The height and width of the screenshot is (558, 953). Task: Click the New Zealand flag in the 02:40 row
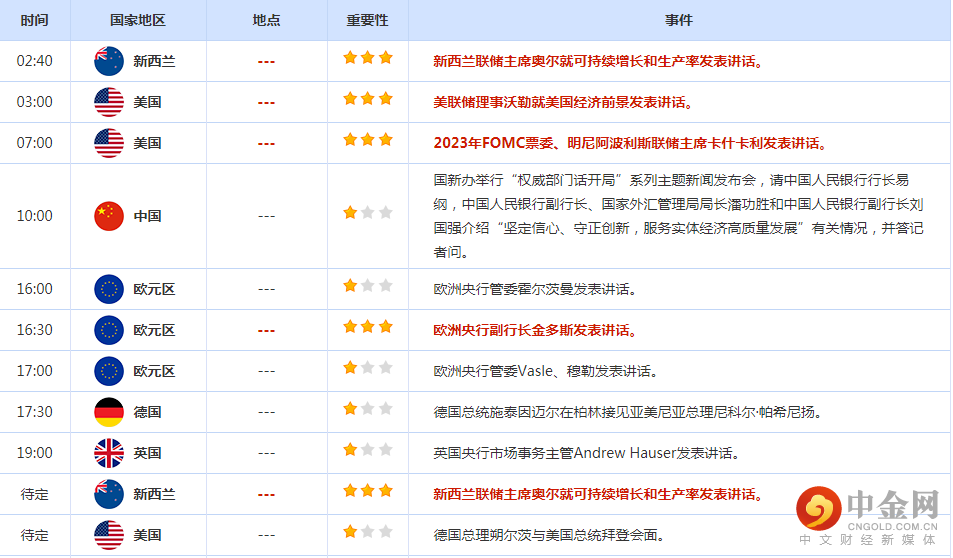pos(108,61)
